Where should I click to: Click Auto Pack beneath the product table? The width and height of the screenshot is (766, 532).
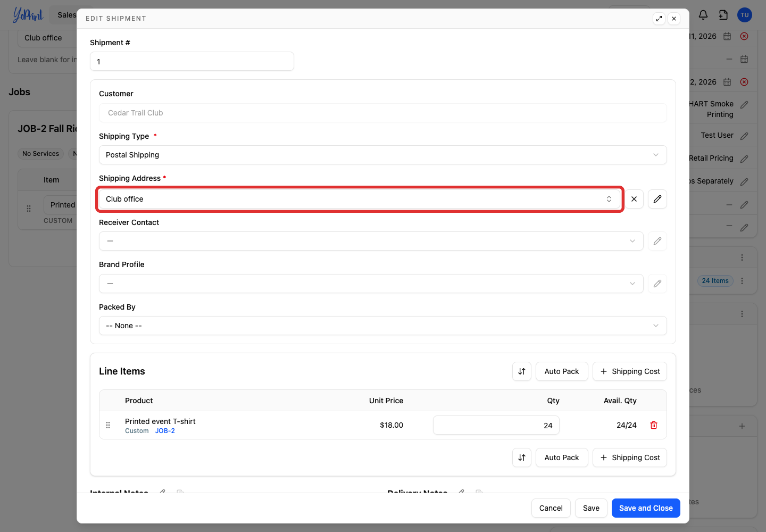[x=562, y=458]
